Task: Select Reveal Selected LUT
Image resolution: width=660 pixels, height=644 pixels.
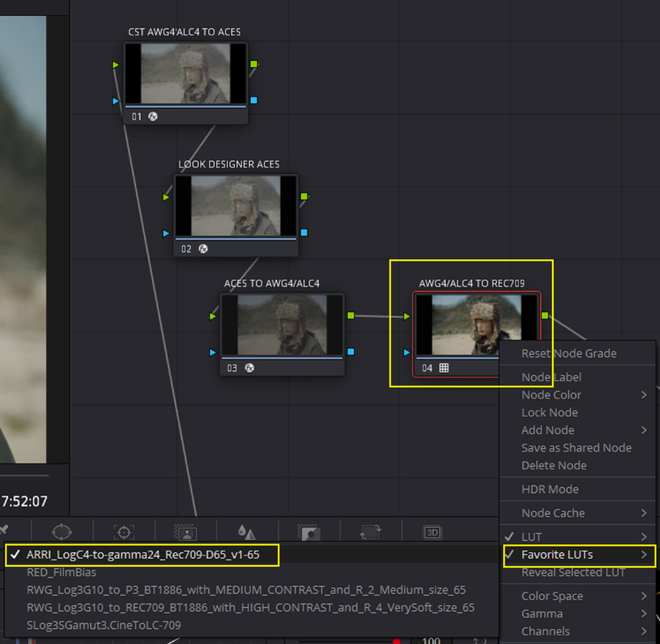Action: pyautogui.click(x=578, y=572)
